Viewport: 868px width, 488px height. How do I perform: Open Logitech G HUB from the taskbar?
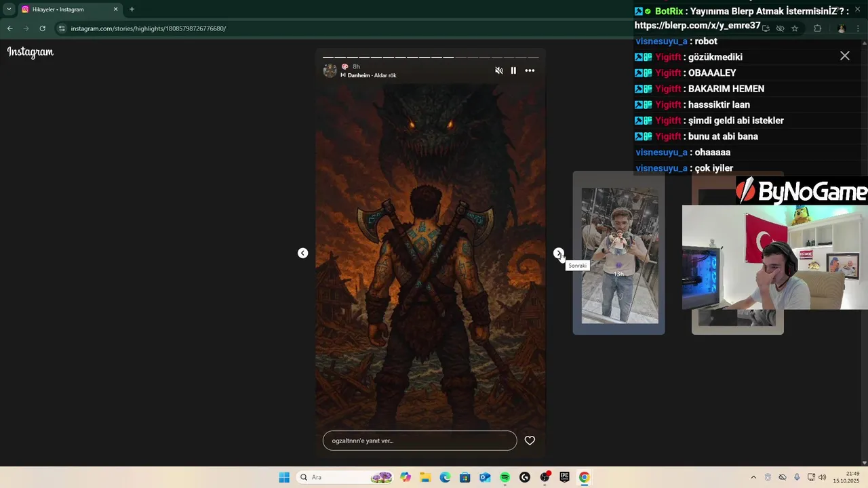pos(524,477)
